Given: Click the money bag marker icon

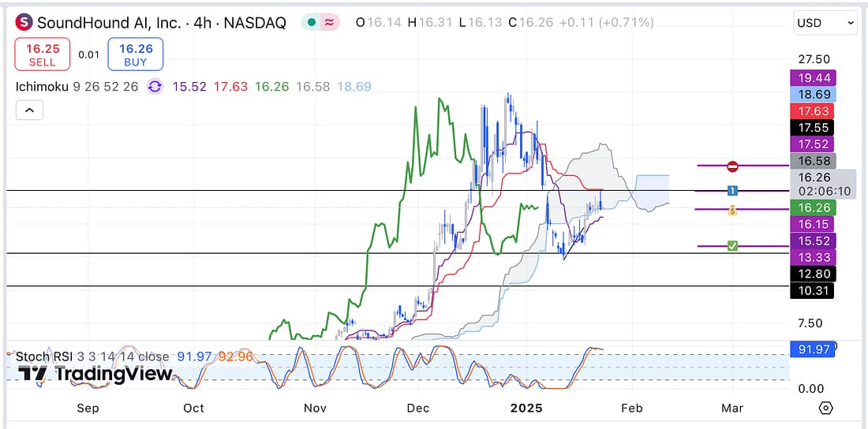Looking at the screenshot, I should tap(732, 210).
